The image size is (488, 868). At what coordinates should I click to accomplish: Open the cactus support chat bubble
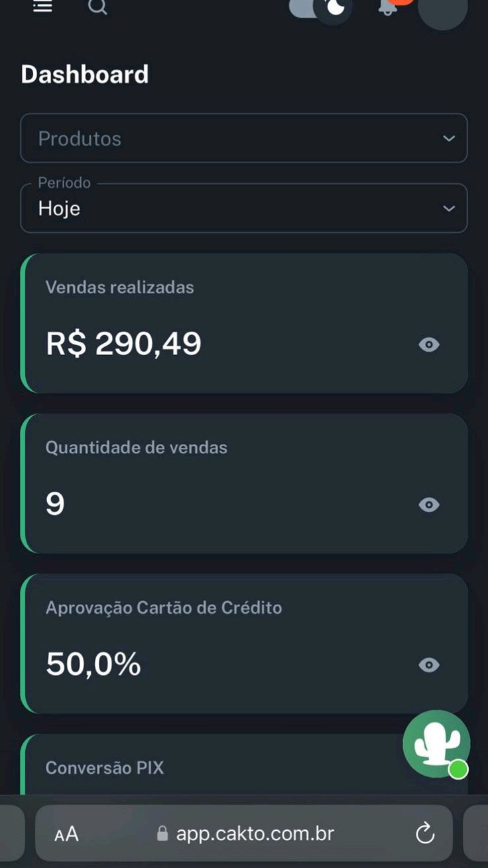coord(436,744)
